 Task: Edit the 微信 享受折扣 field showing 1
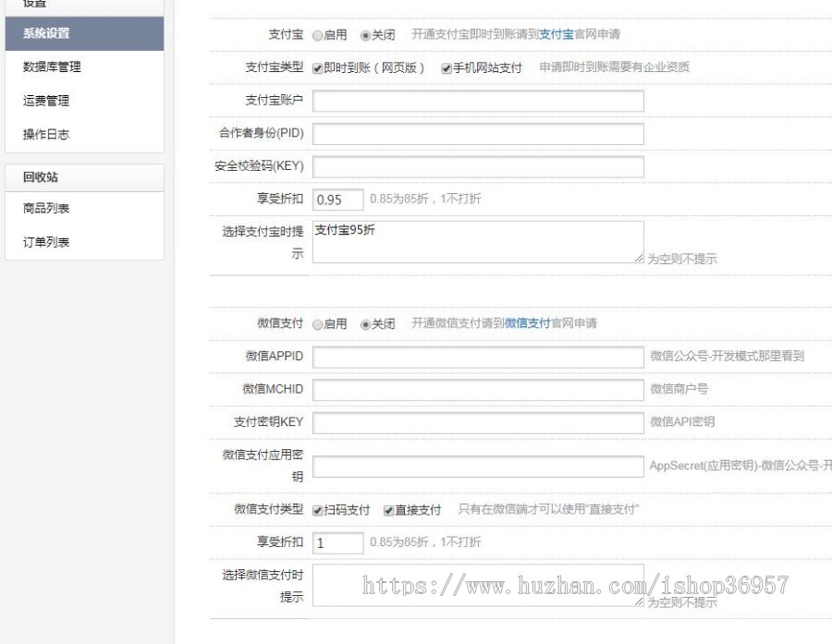[338, 542]
